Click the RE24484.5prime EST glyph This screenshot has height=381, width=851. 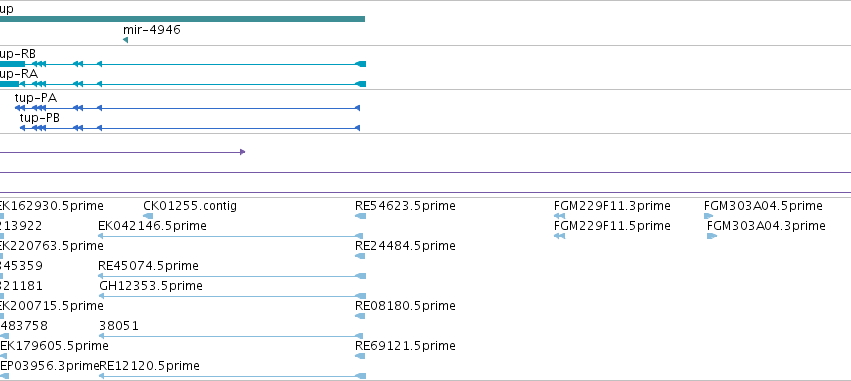(x=360, y=256)
